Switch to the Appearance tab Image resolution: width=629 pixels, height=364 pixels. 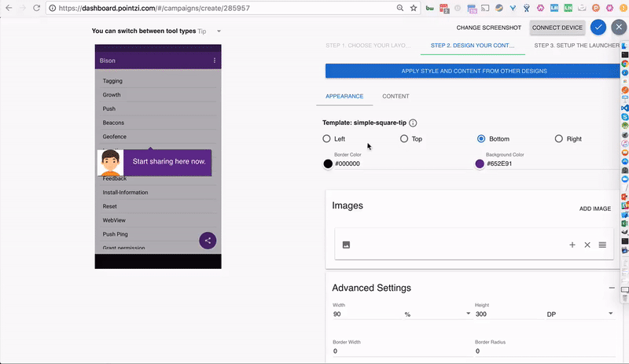344,97
